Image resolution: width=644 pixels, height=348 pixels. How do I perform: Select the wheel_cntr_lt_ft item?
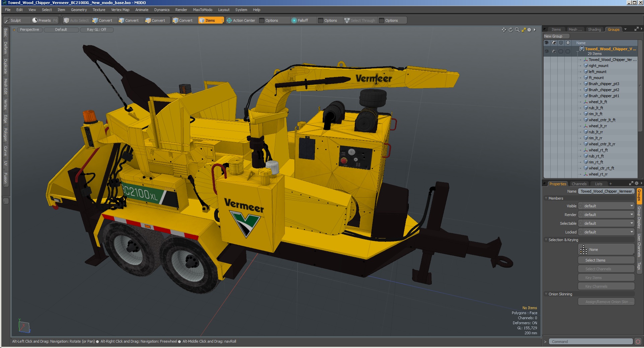[x=602, y=120]
